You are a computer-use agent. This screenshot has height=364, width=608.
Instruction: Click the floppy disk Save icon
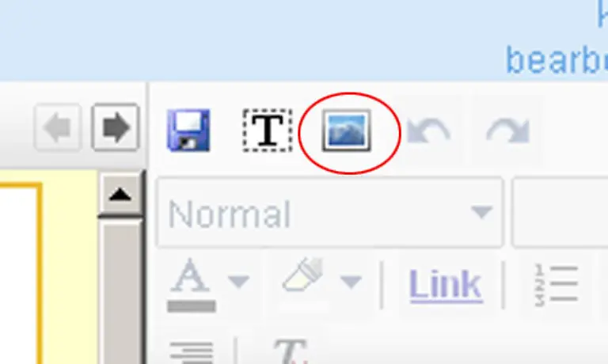tap(189, 131)
